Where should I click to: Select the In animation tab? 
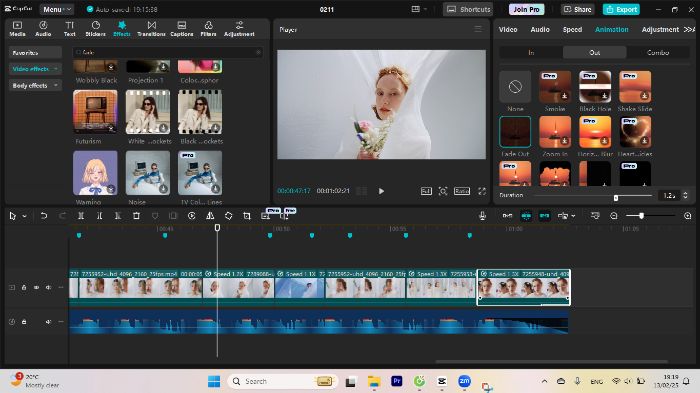point(531,53)
